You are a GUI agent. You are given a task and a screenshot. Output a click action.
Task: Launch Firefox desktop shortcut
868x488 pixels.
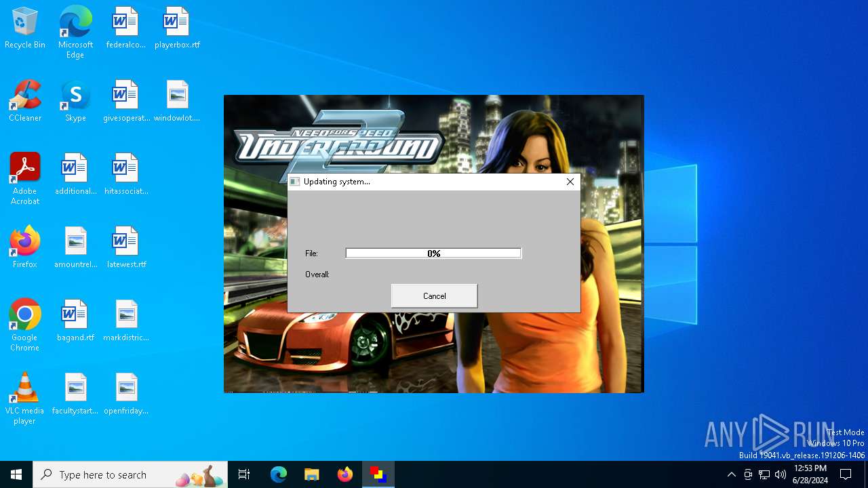pyautogui.click(x=25, y=248)
